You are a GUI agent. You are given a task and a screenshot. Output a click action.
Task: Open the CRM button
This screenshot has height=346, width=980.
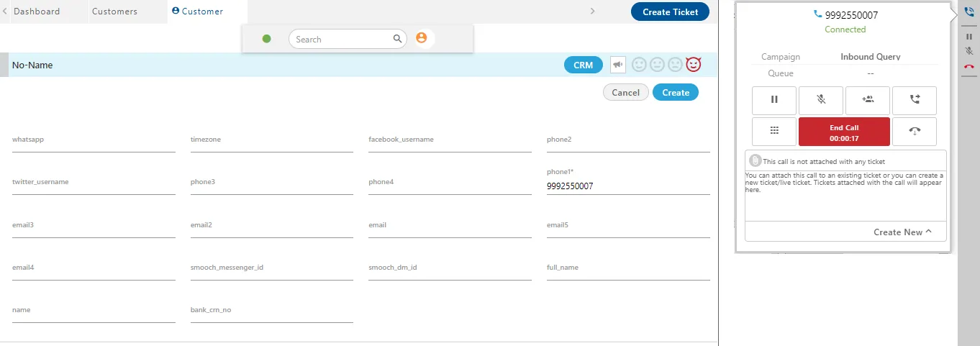click(x=584, y=65)
